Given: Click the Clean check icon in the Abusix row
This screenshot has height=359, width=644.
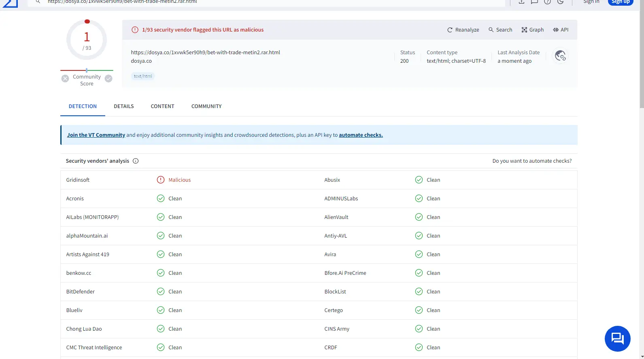Looking at the screenshot, I should [x=419, y=180].
